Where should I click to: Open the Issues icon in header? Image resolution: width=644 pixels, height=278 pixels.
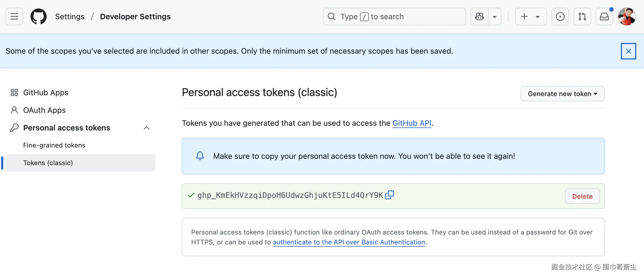[560, 17]
